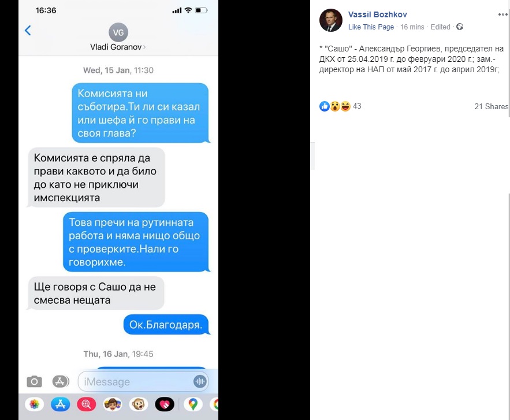Open the App Store apps drawer icon
Viewport: 510px width, 420px height.
pos(61,381)
